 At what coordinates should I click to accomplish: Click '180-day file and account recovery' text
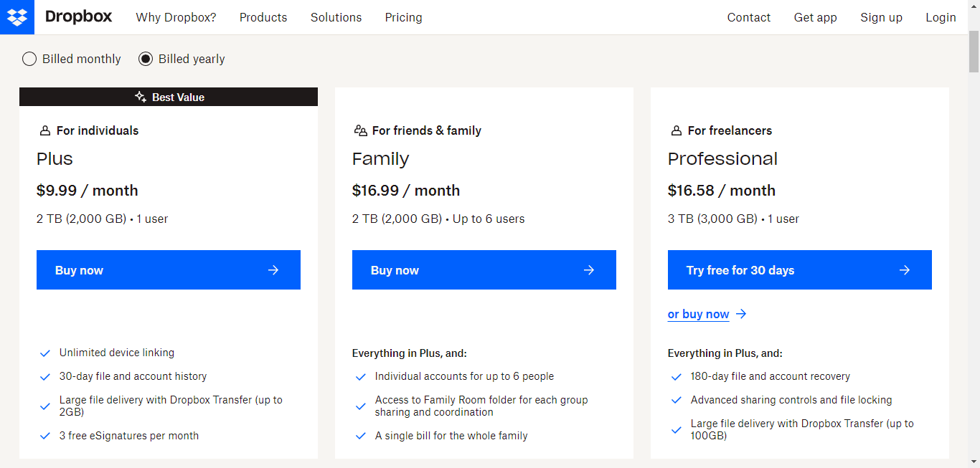click(771, 376)
